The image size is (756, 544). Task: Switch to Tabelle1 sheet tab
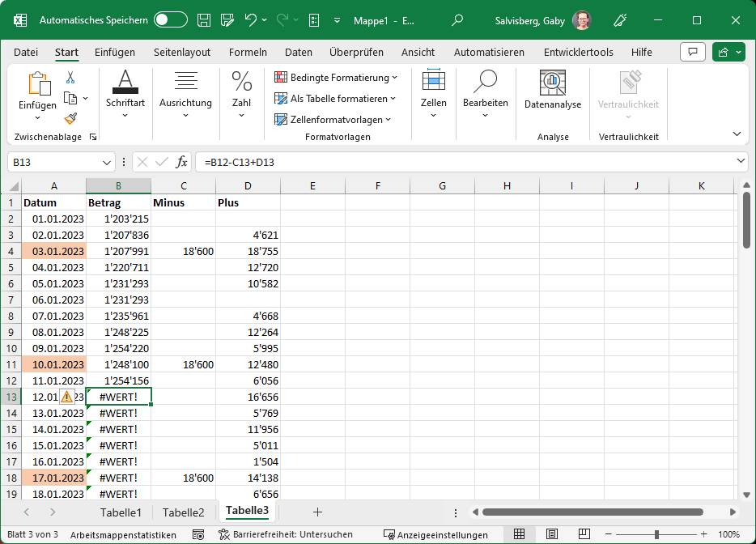coord(121,512)
